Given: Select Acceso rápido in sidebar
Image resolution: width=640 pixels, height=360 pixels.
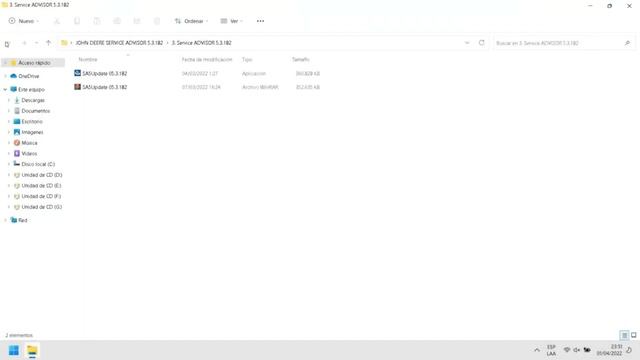Looking at the screenshot, I should [33, 63].
